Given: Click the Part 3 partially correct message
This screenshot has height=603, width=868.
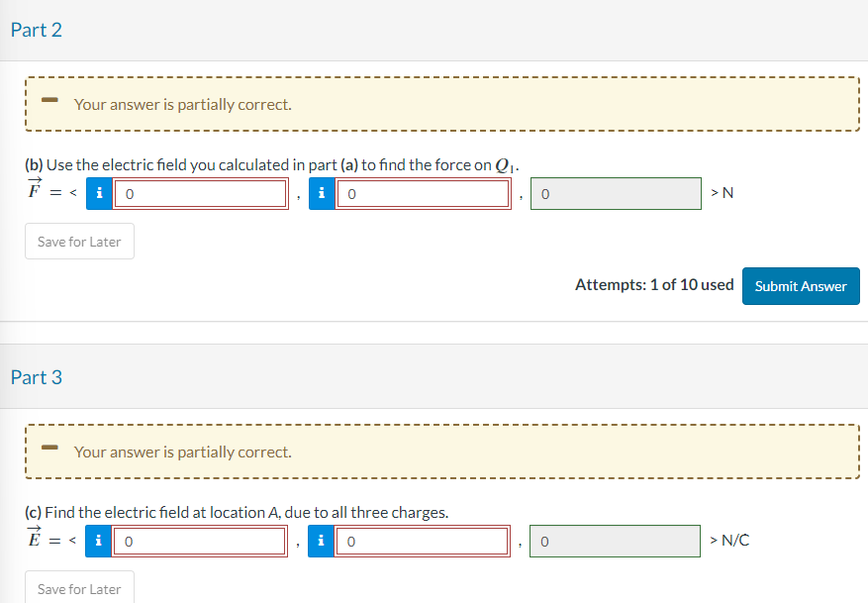Looking at the screenshot, I should (183, 452).
